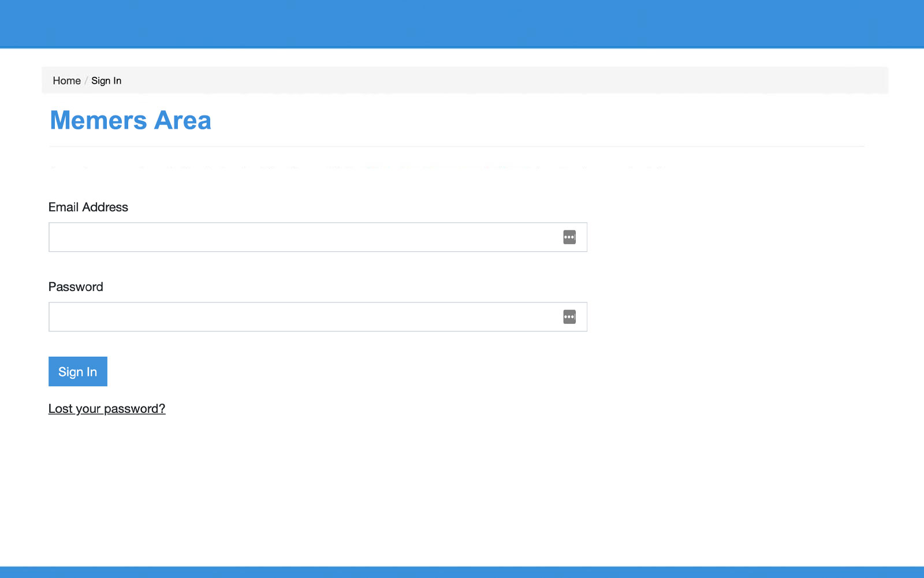The width and height of the screenshot is (924, 578).
Task: Click the "Memers Area" page heading
Action: [130, 120]
